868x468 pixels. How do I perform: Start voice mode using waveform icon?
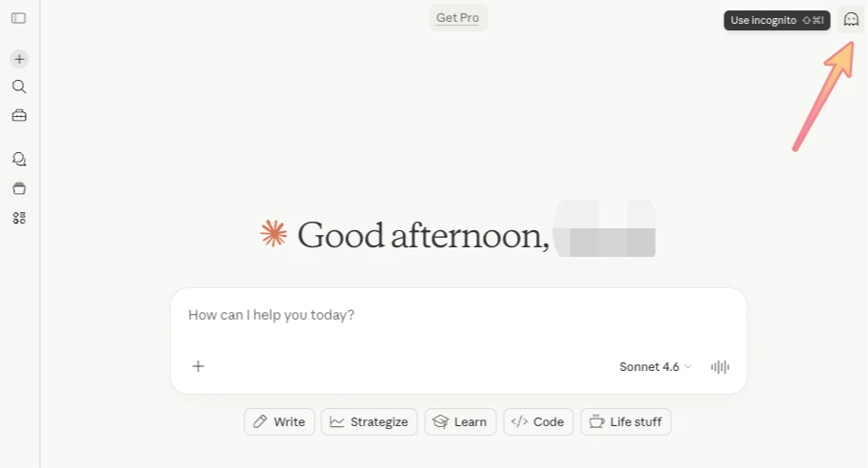721,366
